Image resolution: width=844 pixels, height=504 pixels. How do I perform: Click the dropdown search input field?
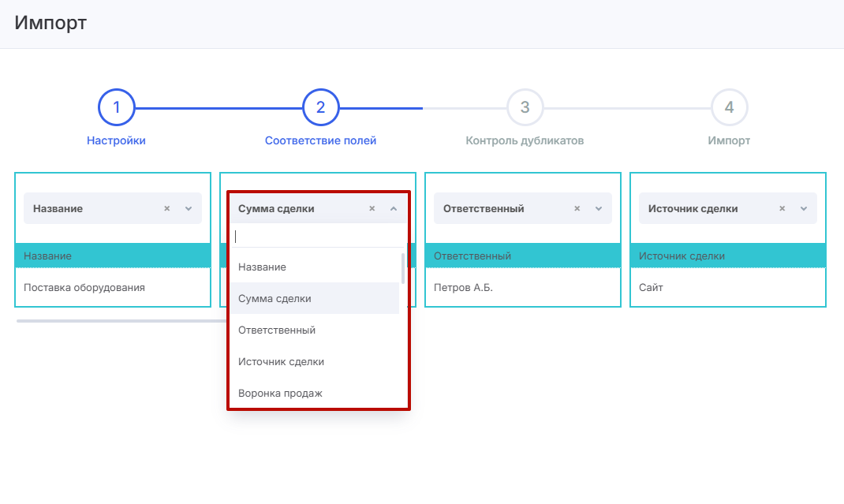pos(317,236)
